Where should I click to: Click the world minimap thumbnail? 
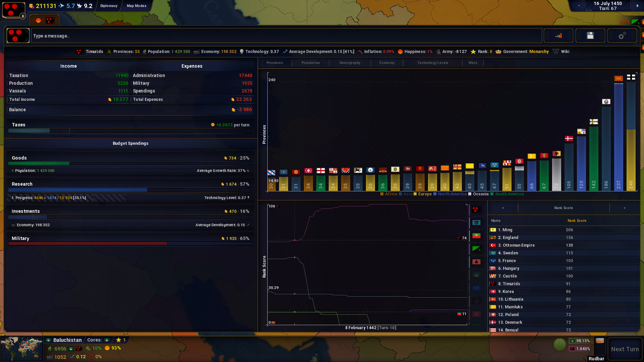[22, 349]
